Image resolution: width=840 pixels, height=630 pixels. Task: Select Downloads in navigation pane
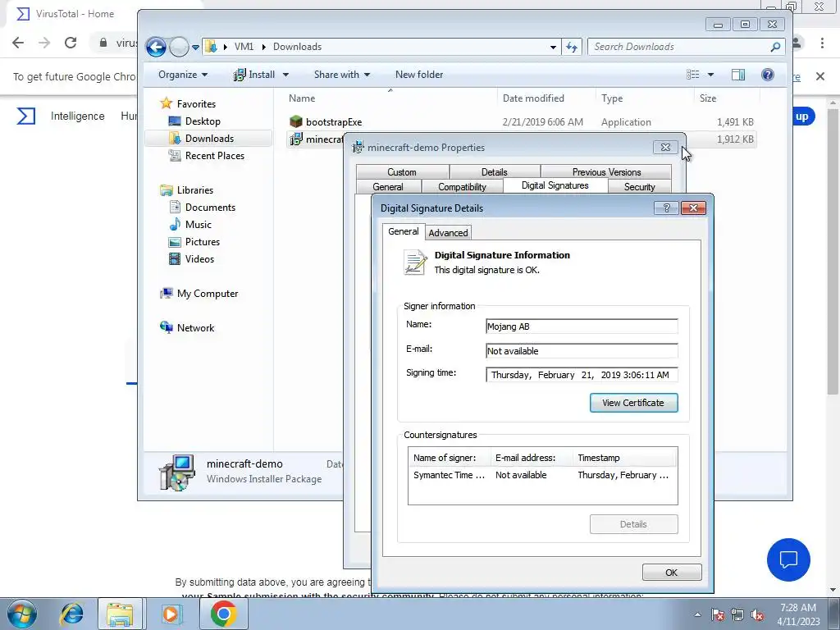point(209,138)
